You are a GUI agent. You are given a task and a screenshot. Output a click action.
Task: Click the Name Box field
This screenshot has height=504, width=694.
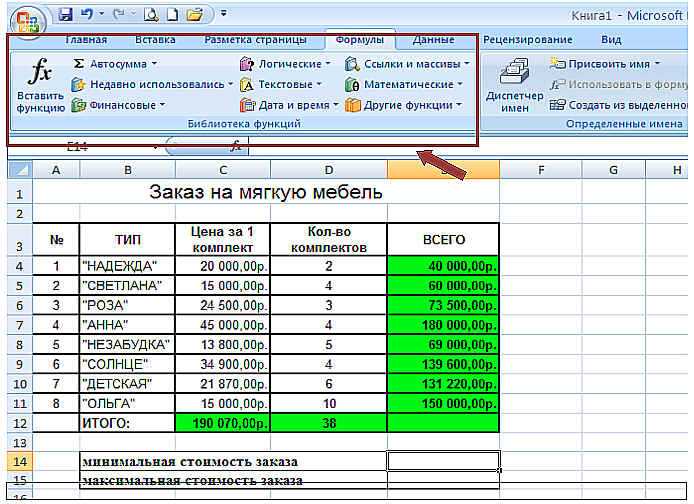tap(82, 146)
